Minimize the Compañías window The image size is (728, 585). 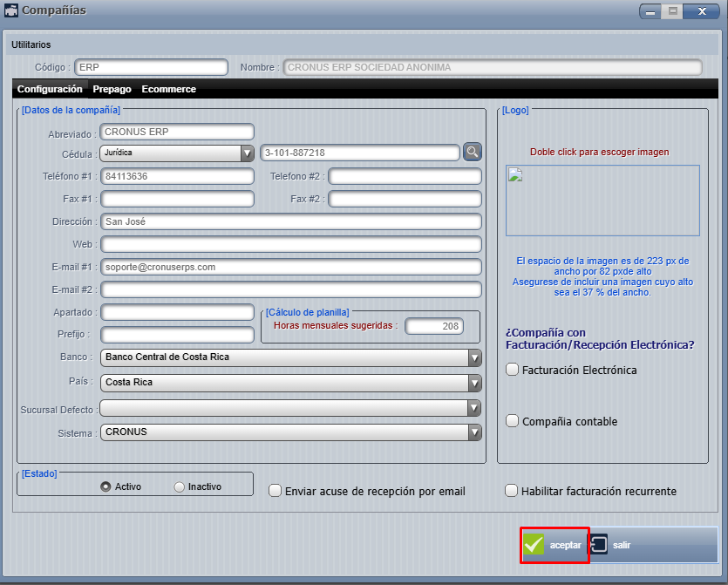pos(650,11)
